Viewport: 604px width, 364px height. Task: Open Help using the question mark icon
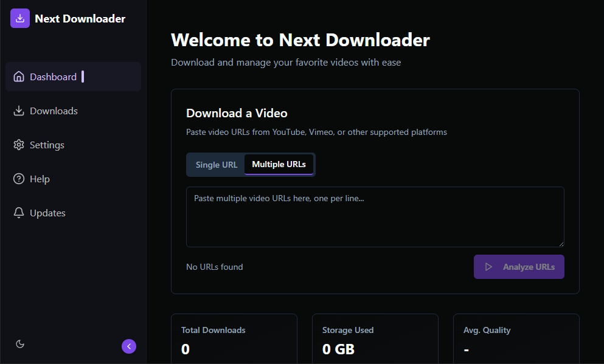[x=19, y=179]
